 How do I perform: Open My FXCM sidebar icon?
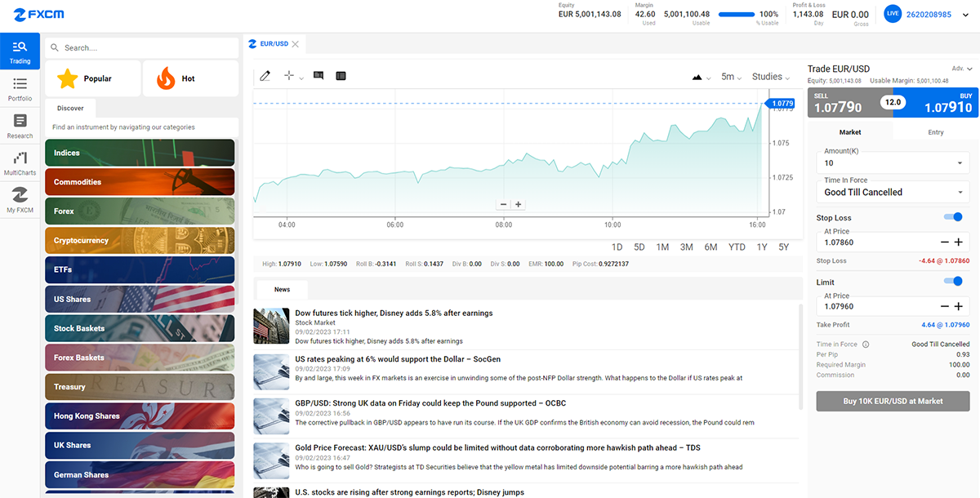point(20,200)
